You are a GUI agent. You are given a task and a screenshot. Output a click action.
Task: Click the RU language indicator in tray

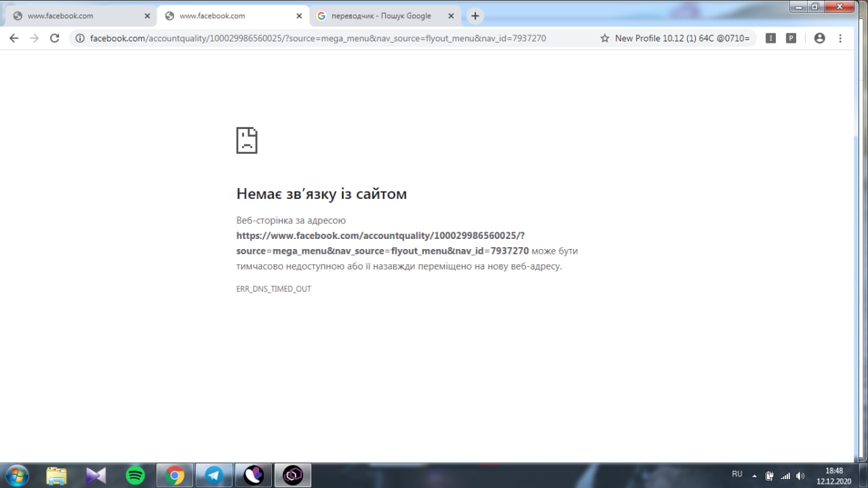click(x=737, y=474)
